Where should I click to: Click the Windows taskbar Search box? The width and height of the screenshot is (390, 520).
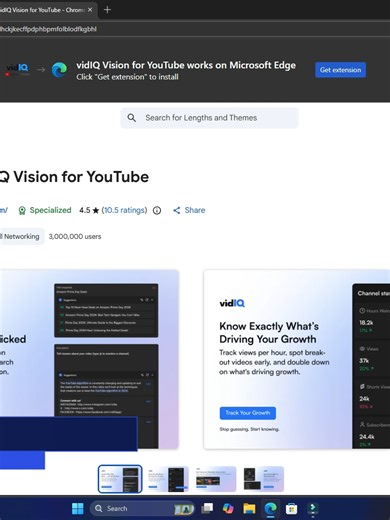point(142,508)
